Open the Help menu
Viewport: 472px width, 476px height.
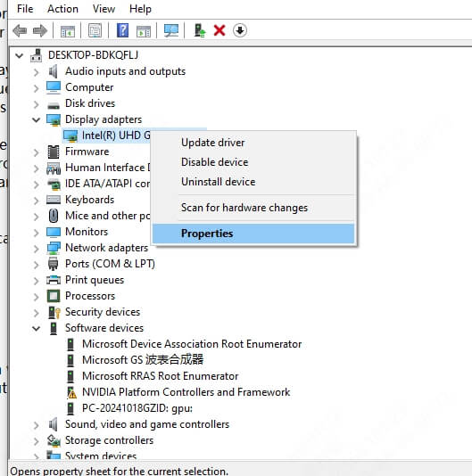[x=140, y=9]
